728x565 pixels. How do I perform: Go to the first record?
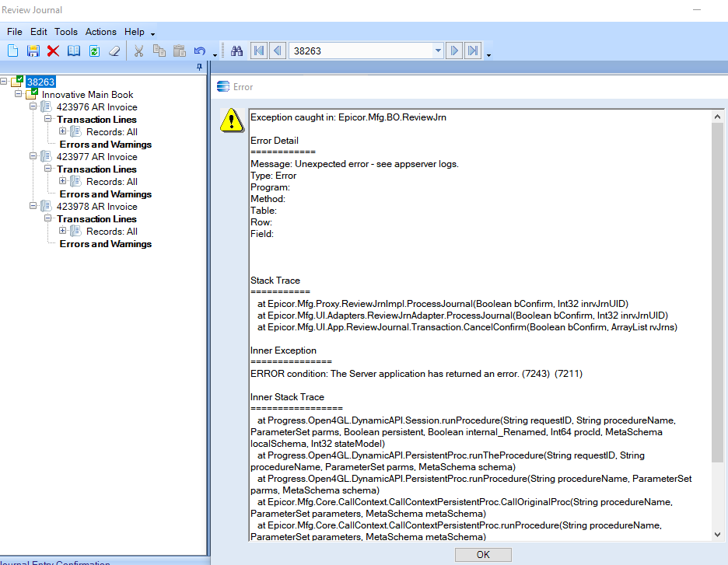click(x=259, y=51)
